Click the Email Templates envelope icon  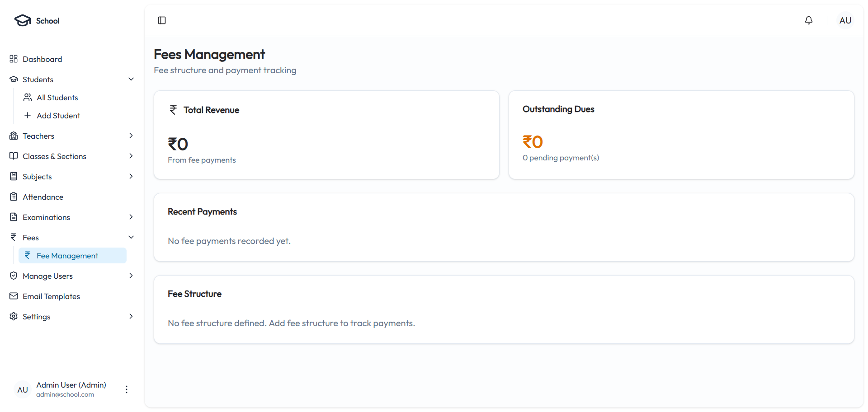coord(14,296)
